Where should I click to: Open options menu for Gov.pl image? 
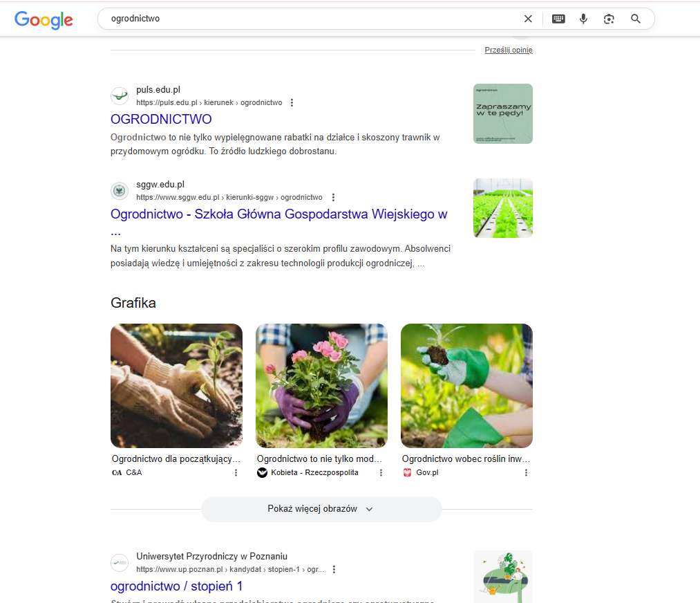pos(526,472)
